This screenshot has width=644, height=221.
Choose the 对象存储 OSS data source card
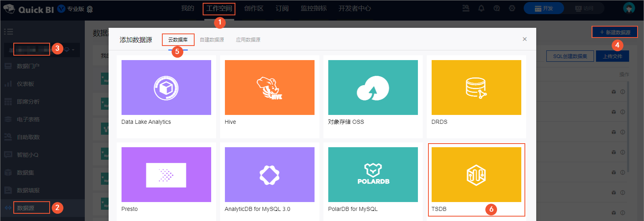coord(373,97)
